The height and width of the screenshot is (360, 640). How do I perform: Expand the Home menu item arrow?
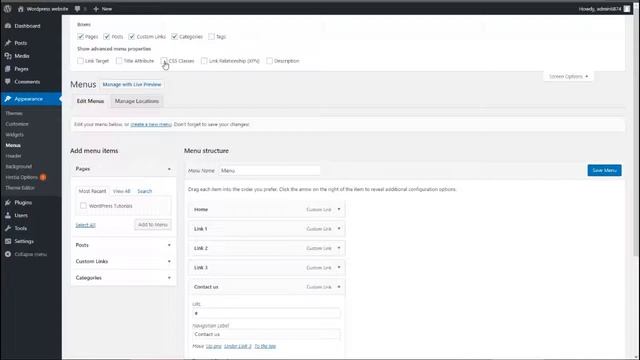click(x=339, y=209)
